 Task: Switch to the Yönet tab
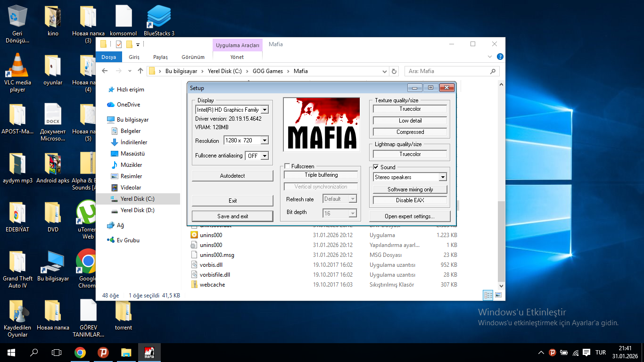tap(237, 57)
